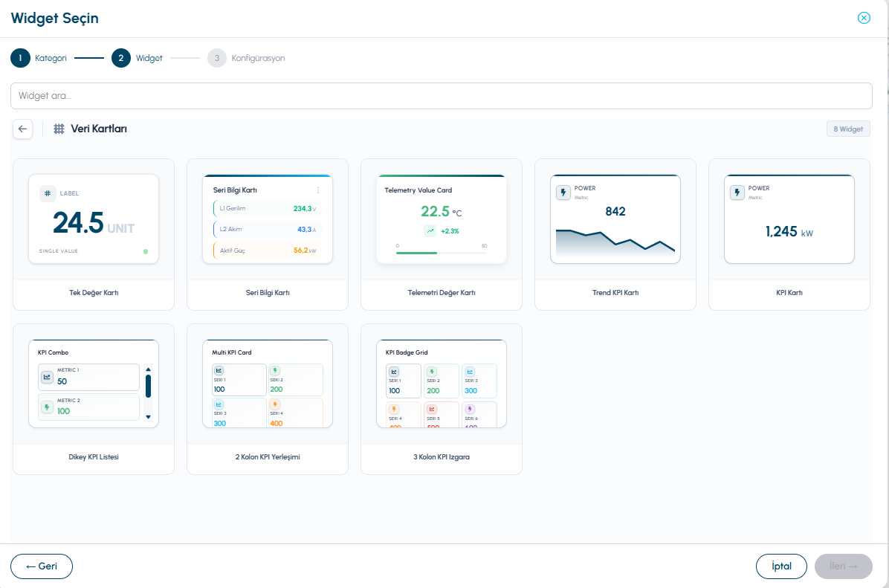Click the hash icon in Tek Değer Kartı preview
The width and height of the screenshot is (889, 588).
pyautogui.click(x=48, y=193)
